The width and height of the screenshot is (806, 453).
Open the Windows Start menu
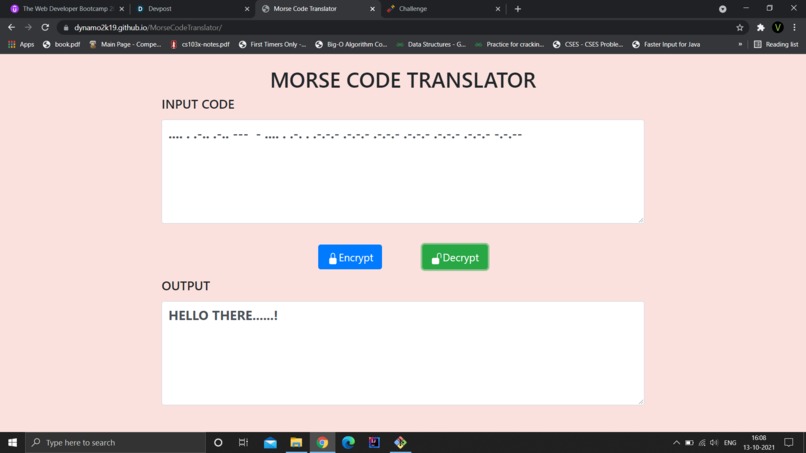[12, 442]
